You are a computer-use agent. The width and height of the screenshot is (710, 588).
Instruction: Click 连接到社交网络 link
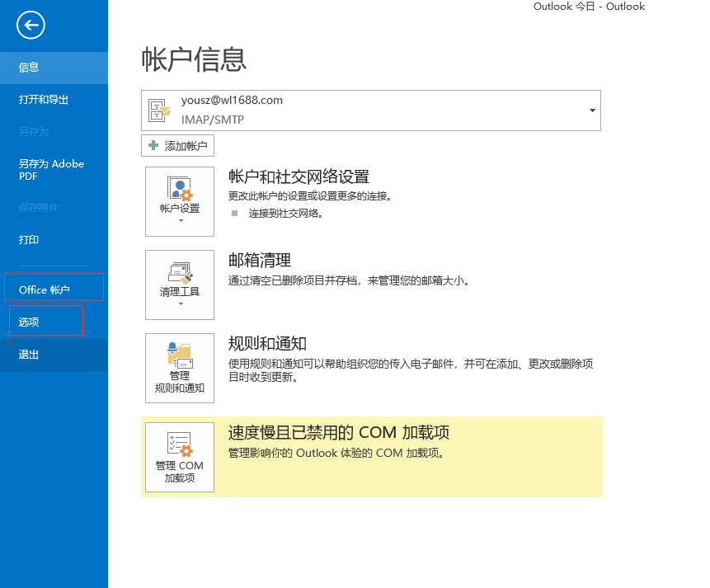(285, 214)
